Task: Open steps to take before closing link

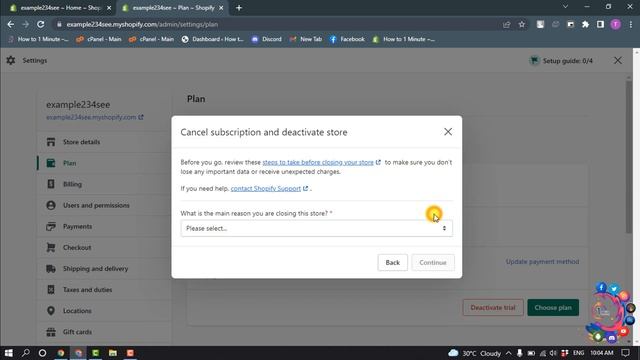Action: tap(318, 162)
